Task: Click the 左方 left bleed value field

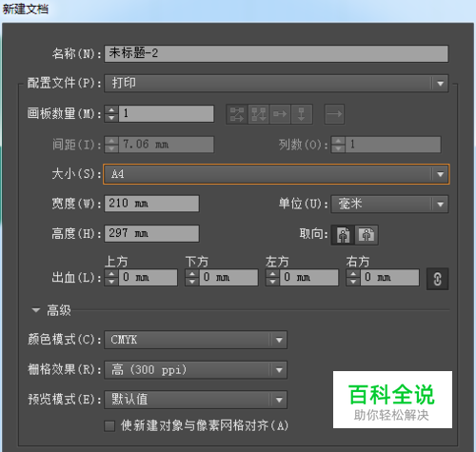Action: (309, 278)
